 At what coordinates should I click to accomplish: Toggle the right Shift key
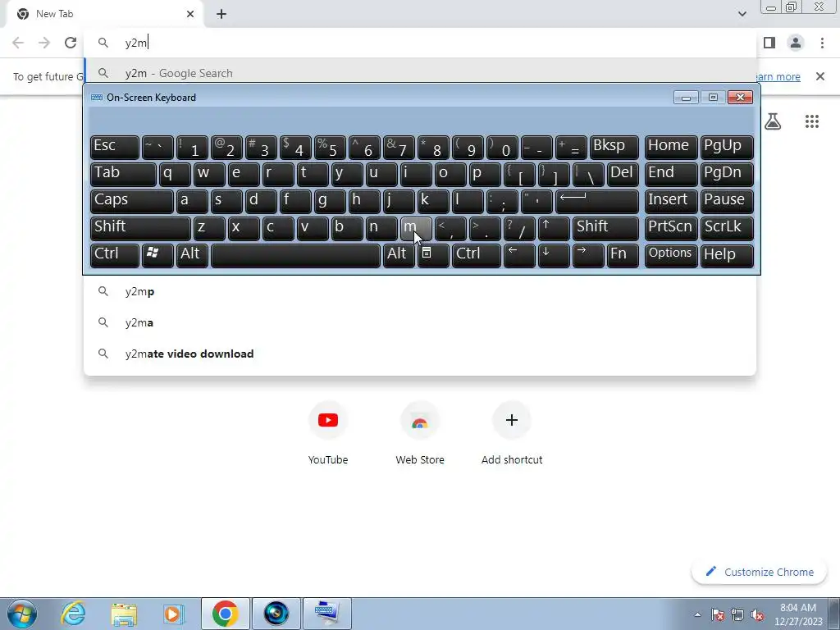point(606,228)
